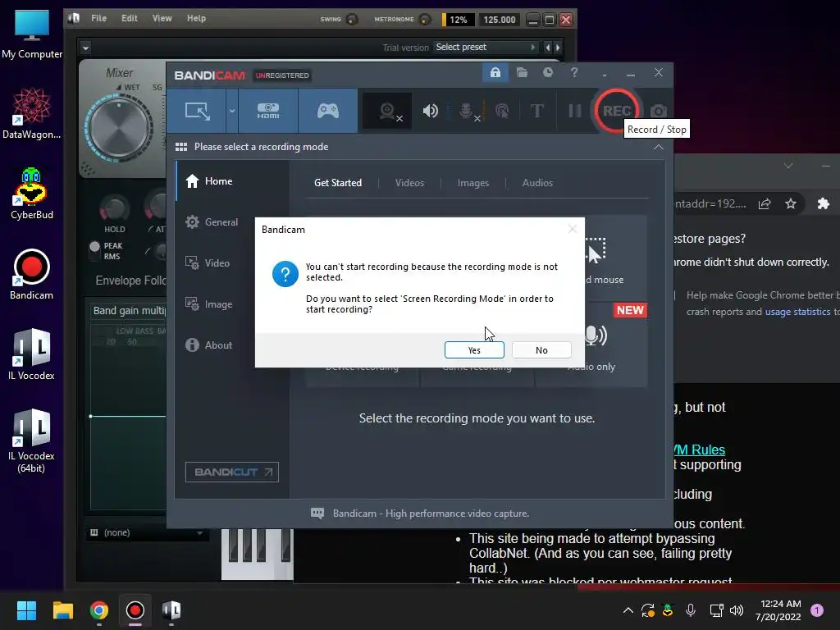This screenshot has width=840, height=630.
Task: Open DataWagon desktop shortcut
Action: pyautogui.click(x=32, y=113)
